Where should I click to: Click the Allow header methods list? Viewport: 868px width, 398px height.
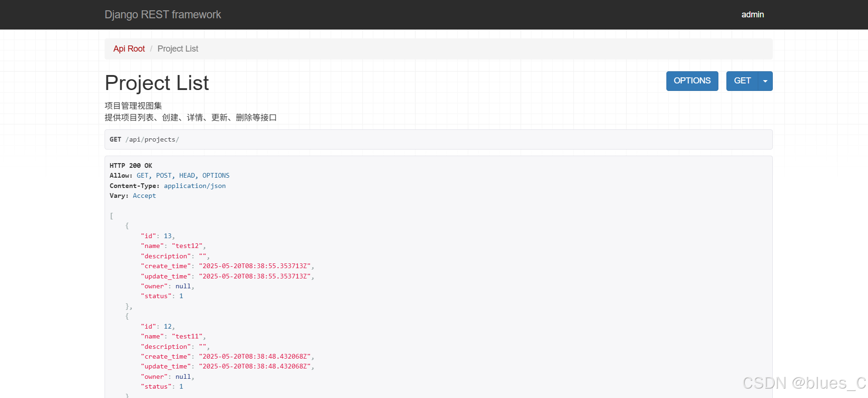(x=183, y=176)
